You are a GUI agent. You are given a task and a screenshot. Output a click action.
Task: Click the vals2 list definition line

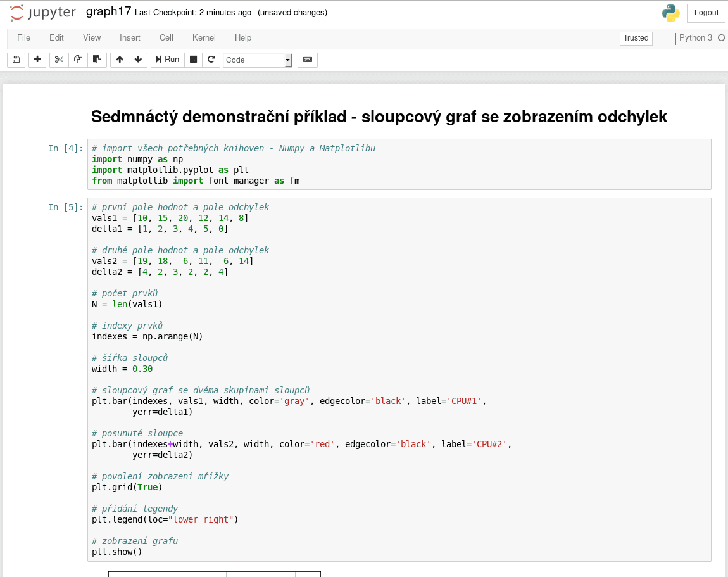point(173,262)
